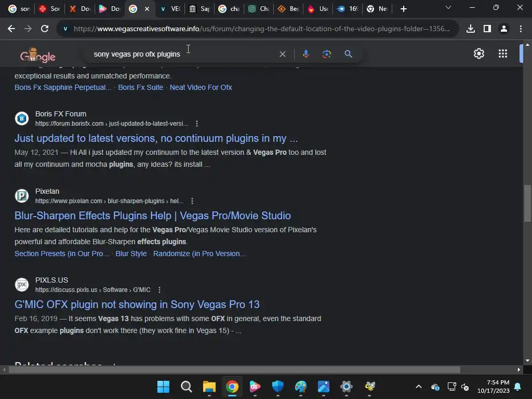The image size is (532, 399).
Task: Open 'Blur-Sharpen Effects Plugins Help' result
Action: click(153, 216)
